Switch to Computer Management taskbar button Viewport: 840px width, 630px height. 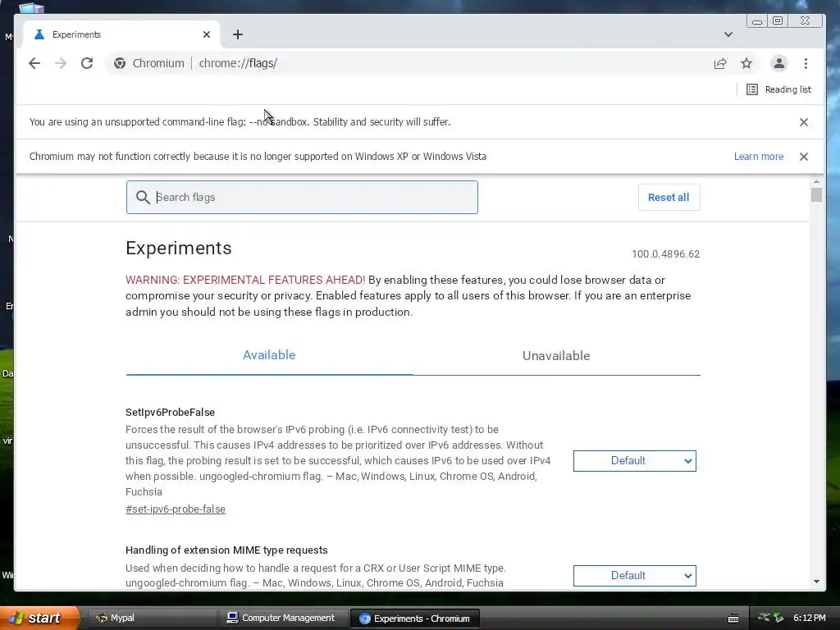(282, 618)
